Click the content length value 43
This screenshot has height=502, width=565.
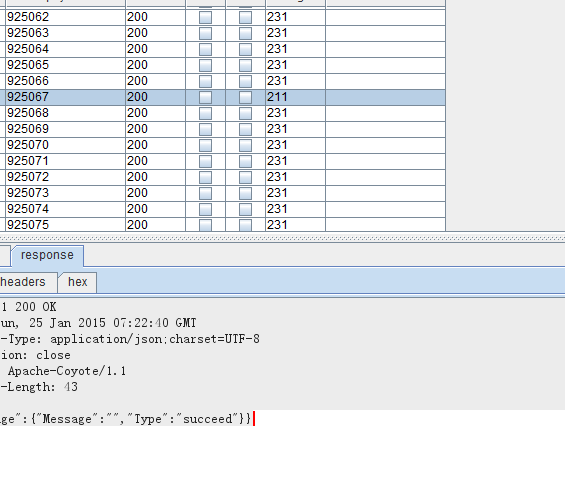pyautogui.click(x=71, y=387)
